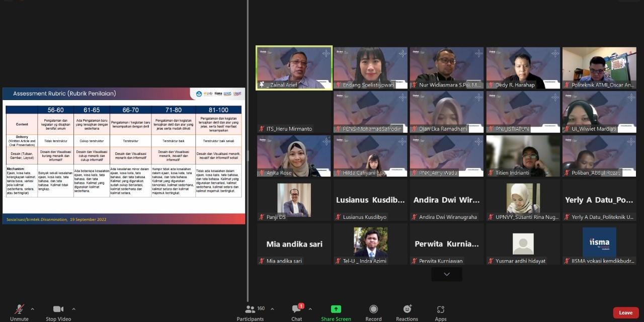
Task: Click muted mic icon beside Yusmar ardhi hidayat
Action: point(491,261)
